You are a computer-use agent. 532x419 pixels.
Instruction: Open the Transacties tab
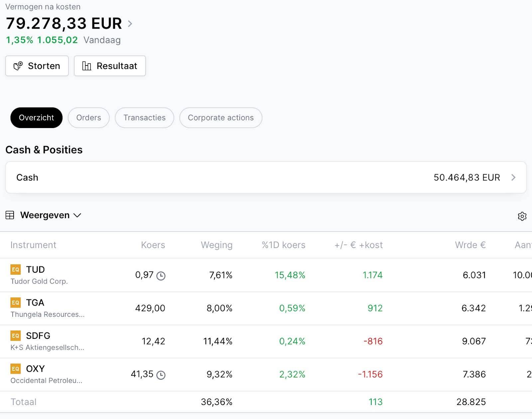[x=144, y=118]
